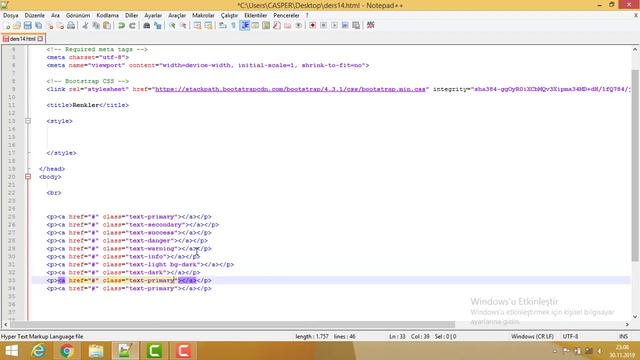Open the Diller menu
This screenshot has width=640, height=360.
point(131,15)
